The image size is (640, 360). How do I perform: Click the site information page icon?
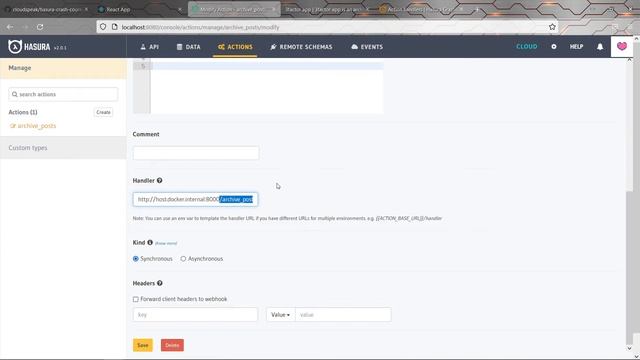[115, 27]
